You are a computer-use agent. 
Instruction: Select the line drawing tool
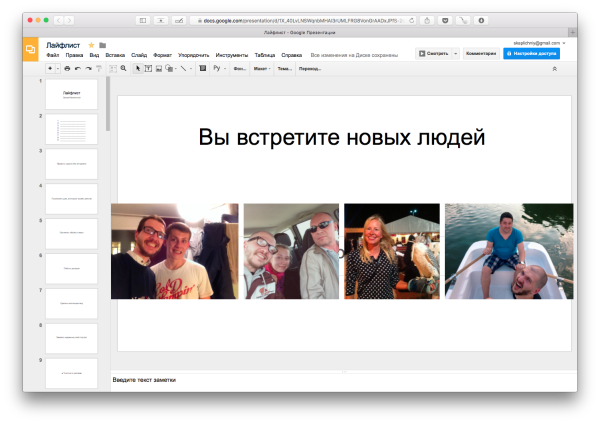[182, 69]
